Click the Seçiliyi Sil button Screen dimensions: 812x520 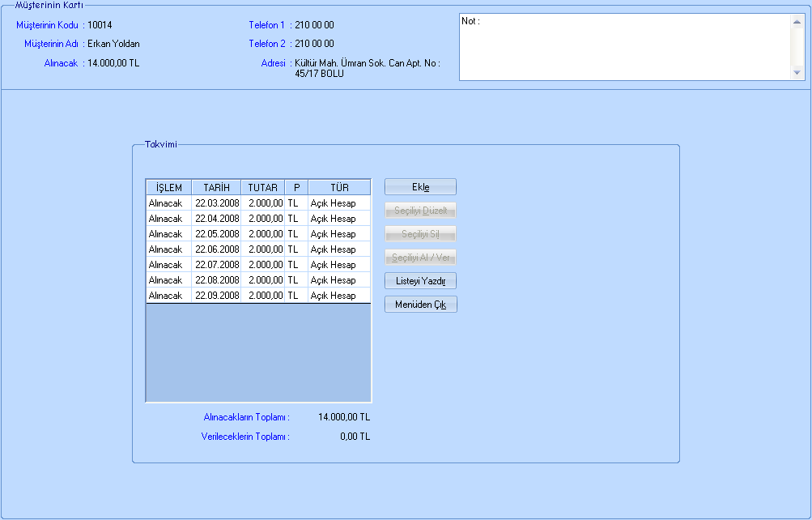420,234
